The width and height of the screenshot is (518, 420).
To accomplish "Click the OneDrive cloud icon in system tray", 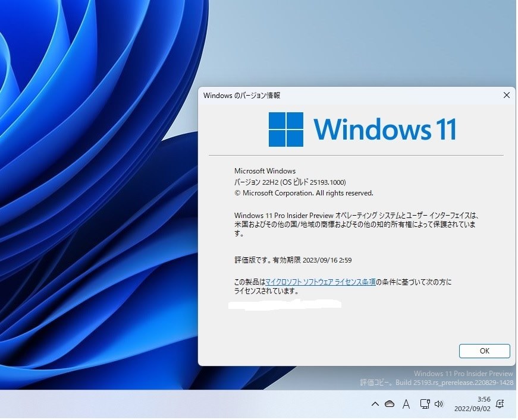I will (390, 404).
